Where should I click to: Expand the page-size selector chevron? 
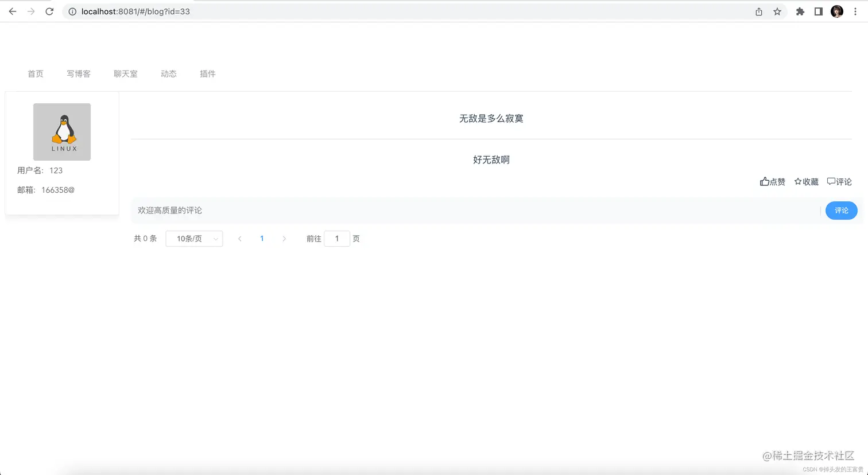coord(215,239)
